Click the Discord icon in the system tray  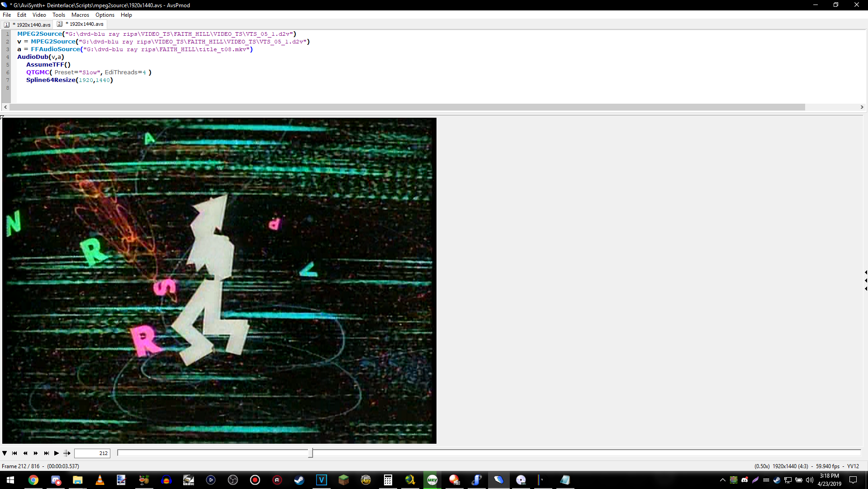[x=745, y=480]
